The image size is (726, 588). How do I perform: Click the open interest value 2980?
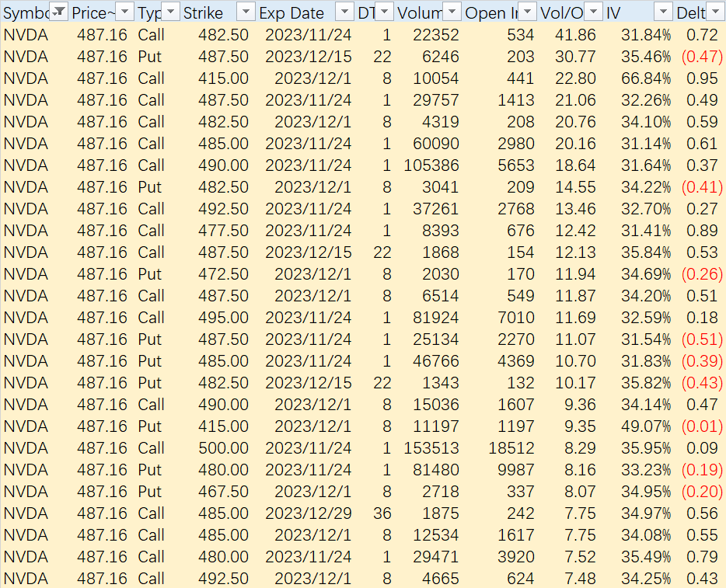tap(516, 144)
